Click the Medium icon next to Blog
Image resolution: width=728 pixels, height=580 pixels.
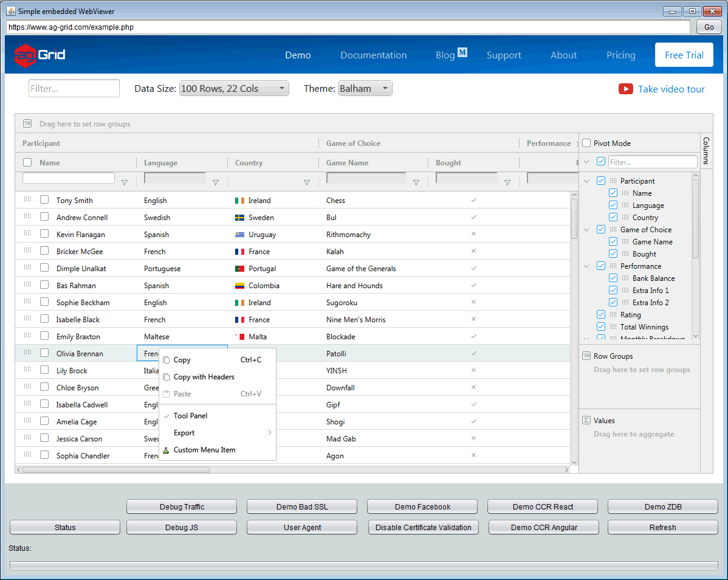pyautogui.click(x=462, y=53)
